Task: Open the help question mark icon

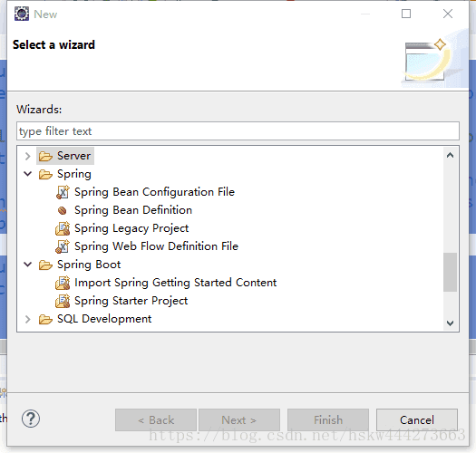Action: 31,419
